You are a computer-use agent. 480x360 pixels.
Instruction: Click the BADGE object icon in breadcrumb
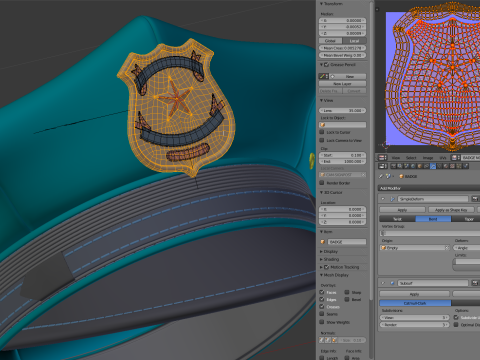pyautogui.click(x=401, y=176)
